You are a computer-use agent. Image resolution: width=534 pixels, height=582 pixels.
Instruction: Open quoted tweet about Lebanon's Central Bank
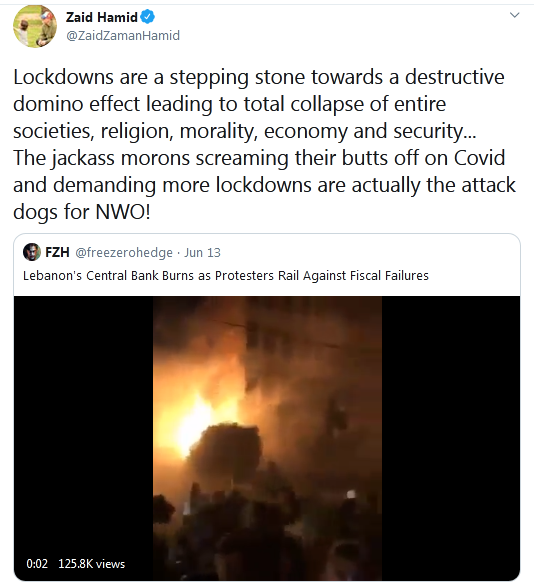click(226, 276)
